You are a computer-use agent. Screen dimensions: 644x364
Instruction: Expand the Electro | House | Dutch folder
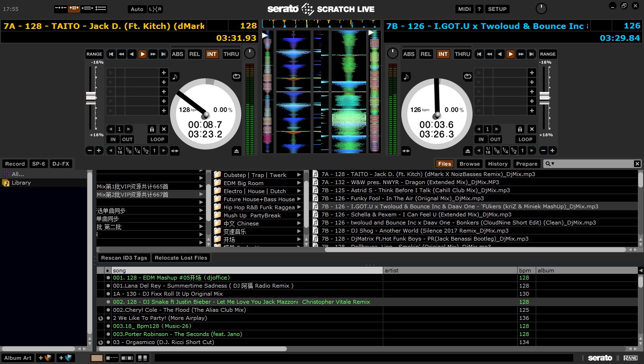[299, 191]
